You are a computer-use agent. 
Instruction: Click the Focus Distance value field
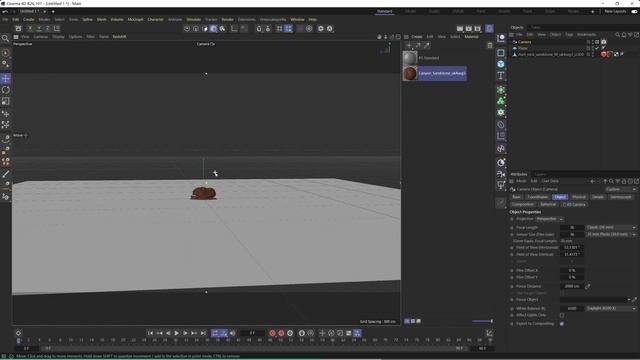click(572, 286)
